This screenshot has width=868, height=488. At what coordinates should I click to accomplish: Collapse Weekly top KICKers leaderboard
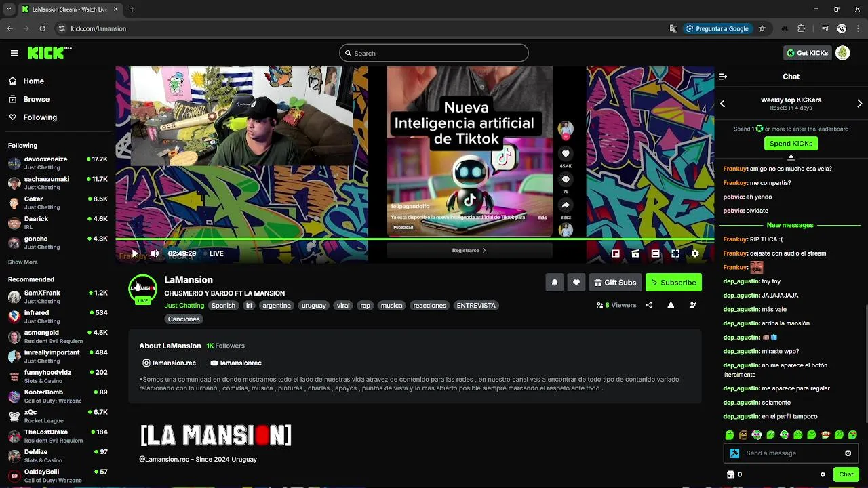click(791, 157)
